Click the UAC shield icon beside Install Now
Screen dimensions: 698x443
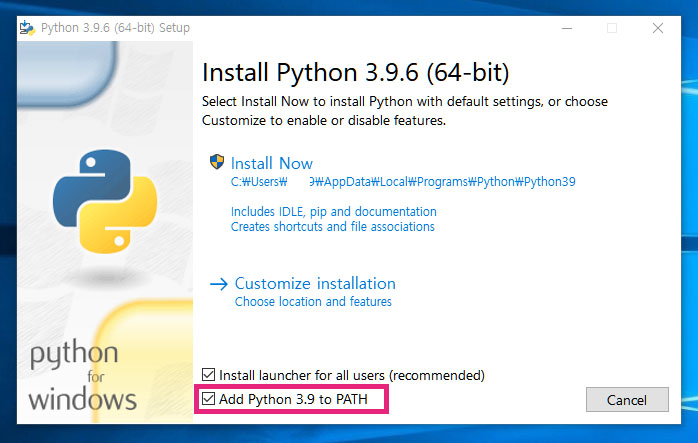point(217,162)
